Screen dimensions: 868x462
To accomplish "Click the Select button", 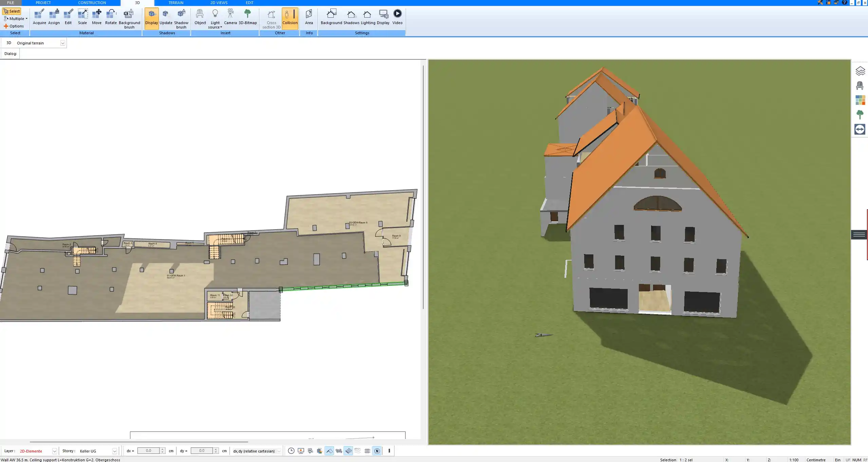I will (x=12, y=11).
